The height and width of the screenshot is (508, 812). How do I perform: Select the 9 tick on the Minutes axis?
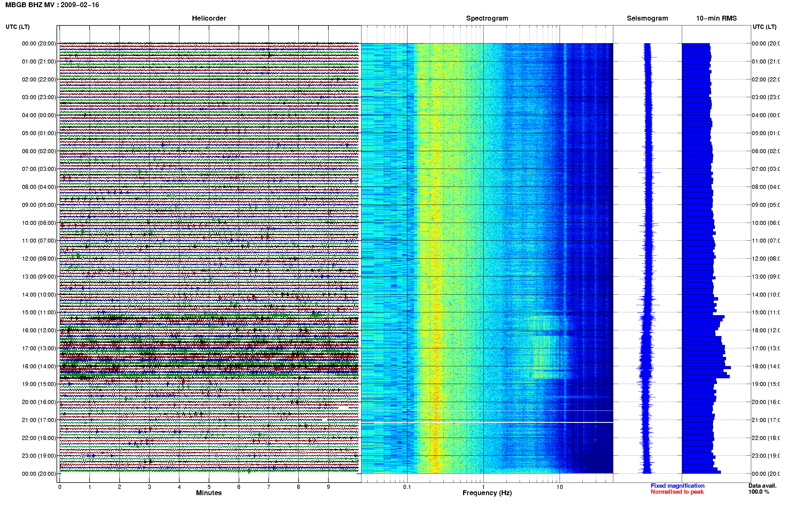[328, 487]
